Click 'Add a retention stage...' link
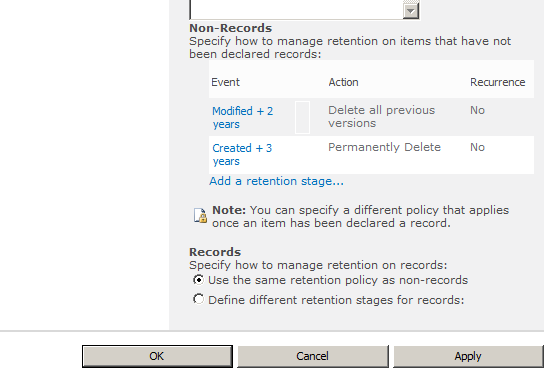Screen dimensions: 544x377 click(x=276, y=181)
